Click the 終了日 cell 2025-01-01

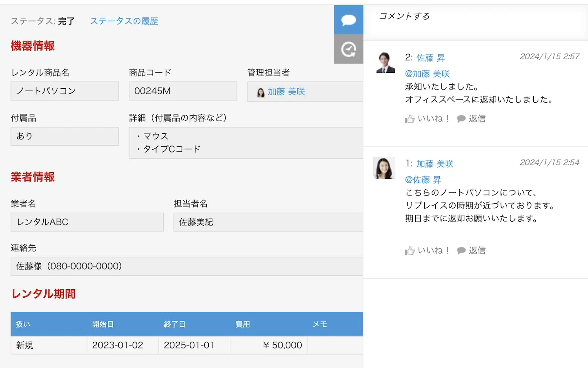189,346
